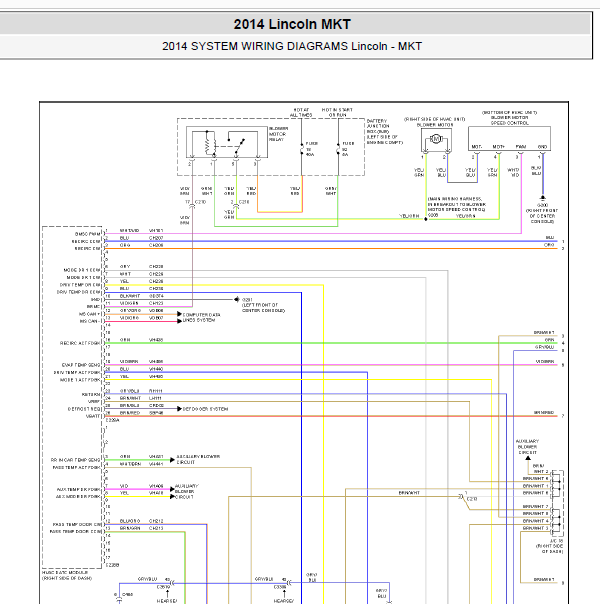The width and height of the screenshot is (600, 604).
Task: Click the "VREF" pin label
Action: 94,402
